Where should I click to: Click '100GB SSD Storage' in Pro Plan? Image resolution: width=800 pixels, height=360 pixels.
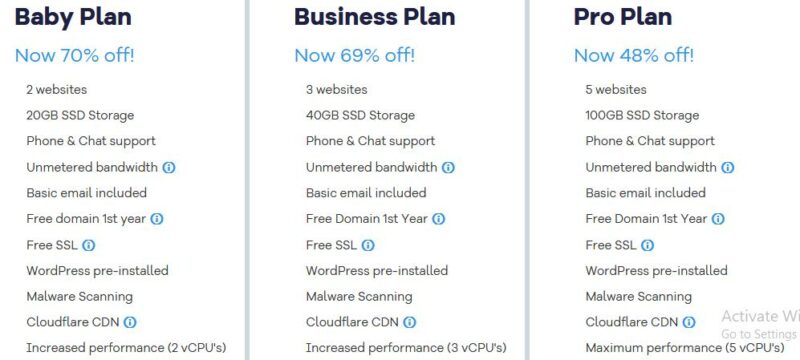(642, 115)
